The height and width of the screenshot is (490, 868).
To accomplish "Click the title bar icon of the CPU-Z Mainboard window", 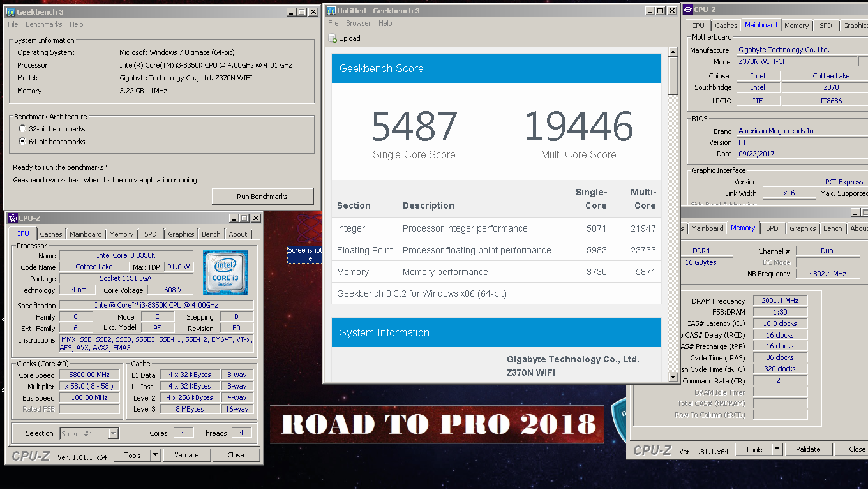I will (x=687, y=9).
